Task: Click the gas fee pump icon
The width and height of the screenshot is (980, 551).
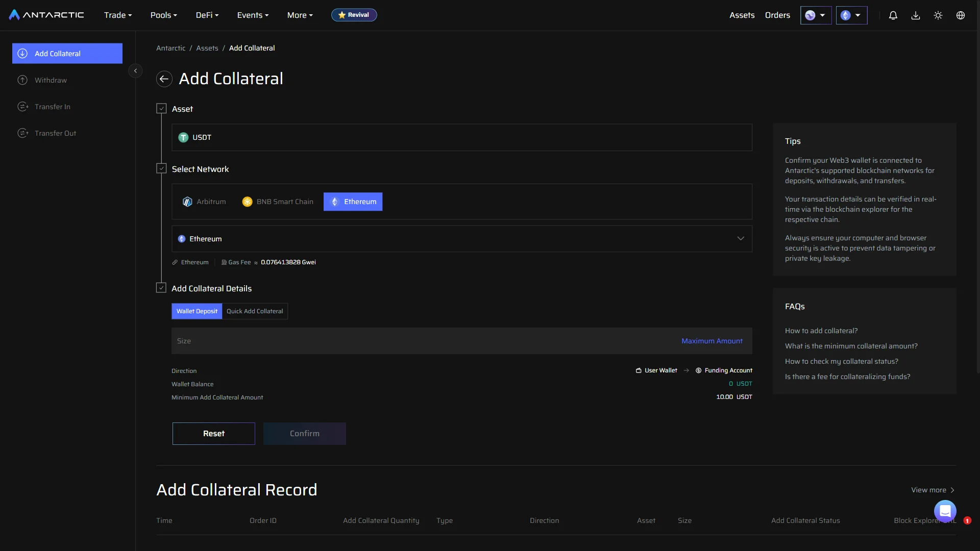Action: pos(224,262)
